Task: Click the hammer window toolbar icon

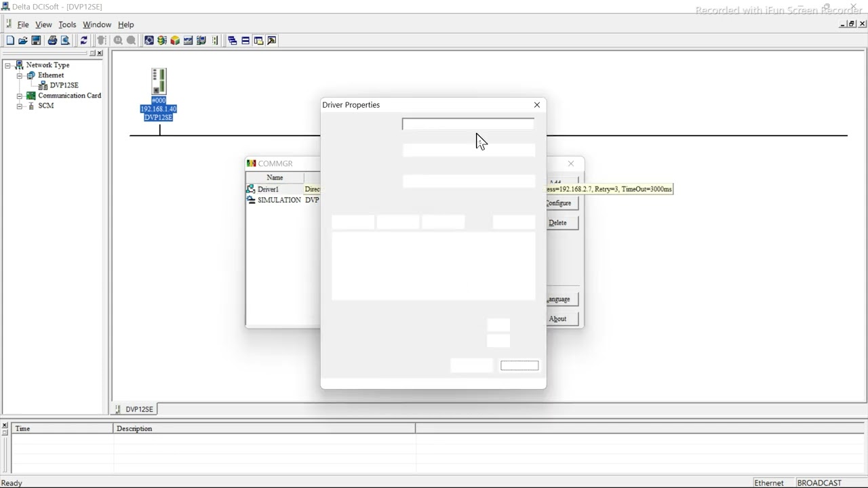Action: pos(272,41)
